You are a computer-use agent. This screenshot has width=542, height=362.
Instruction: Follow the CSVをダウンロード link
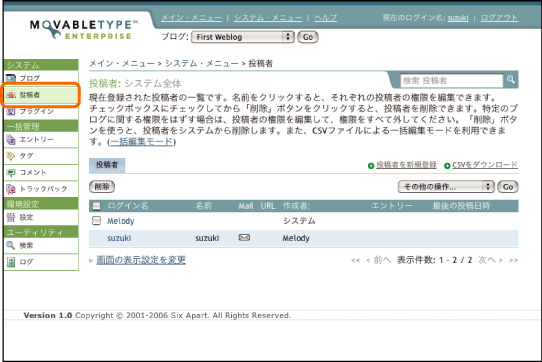click(x=485, y=165)
